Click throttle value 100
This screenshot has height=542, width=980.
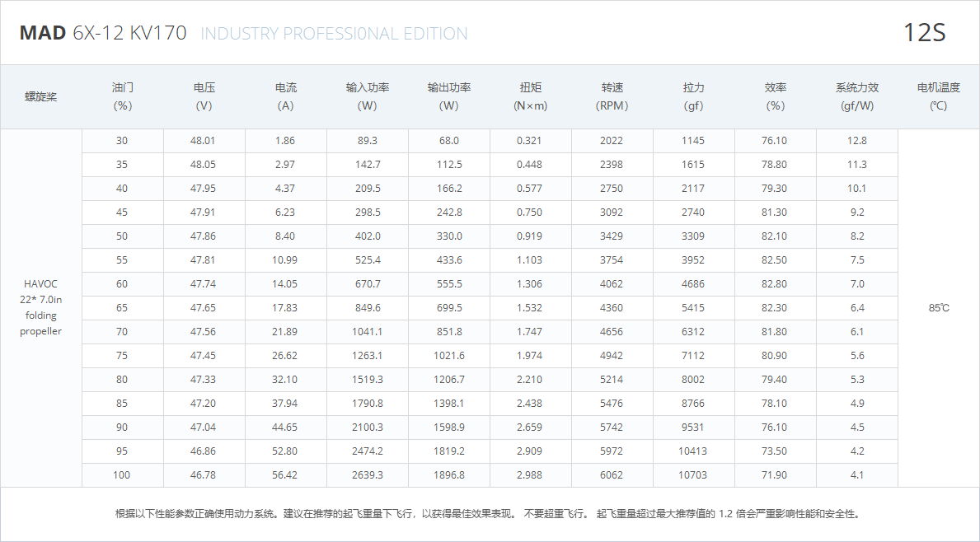pyautogui.click(x=122, y=474)
